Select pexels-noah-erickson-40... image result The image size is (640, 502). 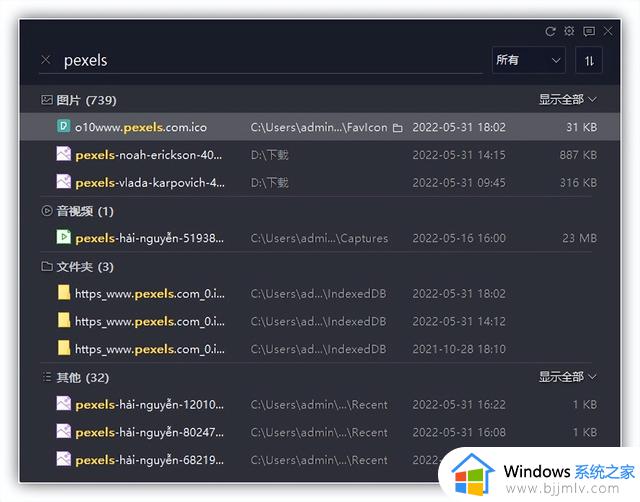click(x=320, y=155)
